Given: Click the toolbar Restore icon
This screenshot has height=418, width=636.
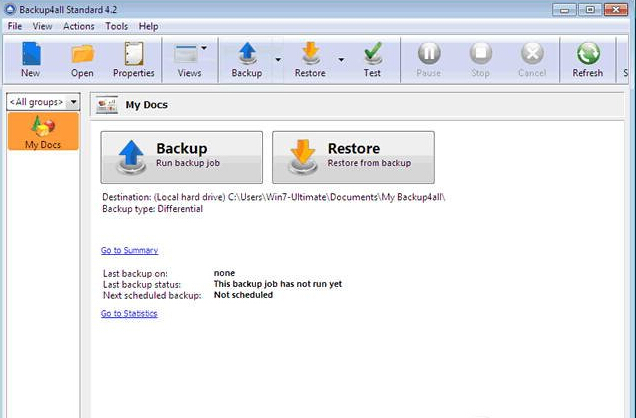Looking at the screenshot, I should (310, 58).
